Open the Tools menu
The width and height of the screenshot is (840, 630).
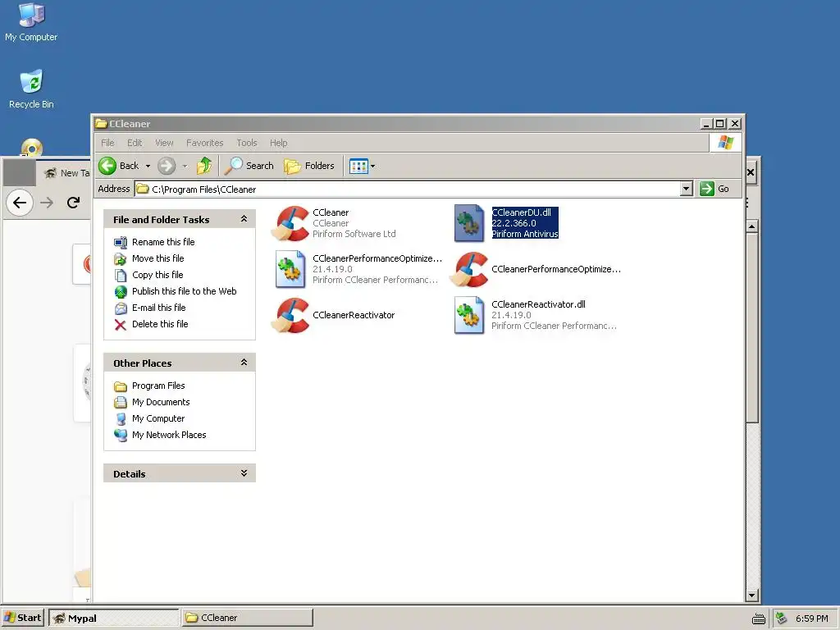point(247,143)
